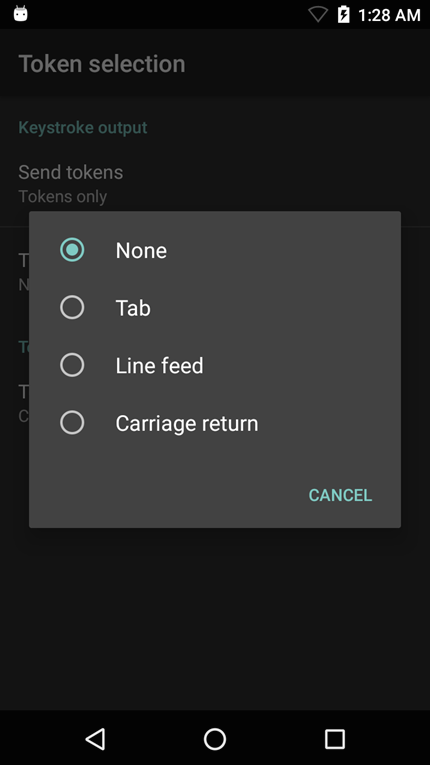Viewport: 430px width, 765px height.
Task: Select the None radio button
Action: 72,250
